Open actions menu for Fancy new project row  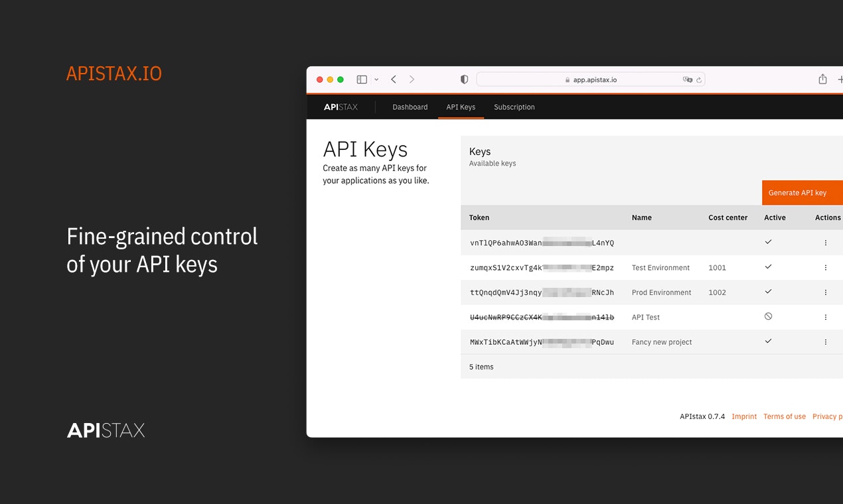[x=826, y=342]
